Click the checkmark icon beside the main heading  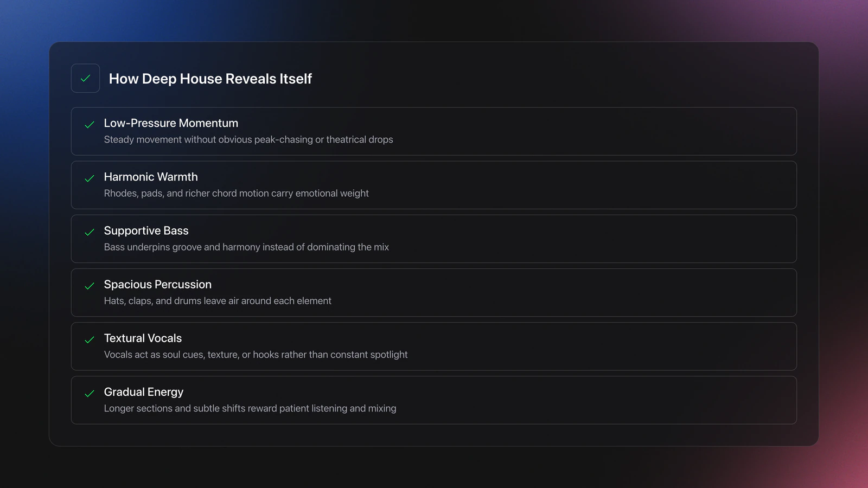click(x=85, y=78)
